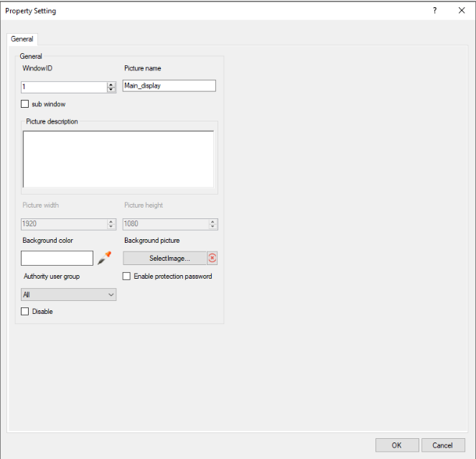
Task: Increase WindowID with the up arrow
Action: pos(111,84)
